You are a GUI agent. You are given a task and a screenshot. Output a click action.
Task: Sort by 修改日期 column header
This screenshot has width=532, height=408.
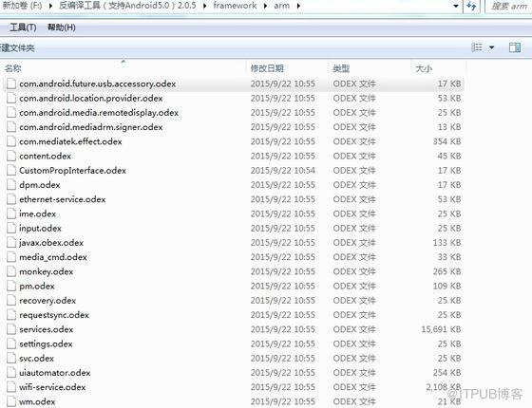coord(267,68)
